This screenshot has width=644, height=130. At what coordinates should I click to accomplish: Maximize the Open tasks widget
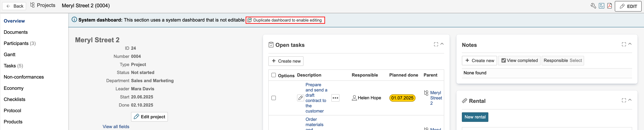pyautogui.click(x=436, y=44)
